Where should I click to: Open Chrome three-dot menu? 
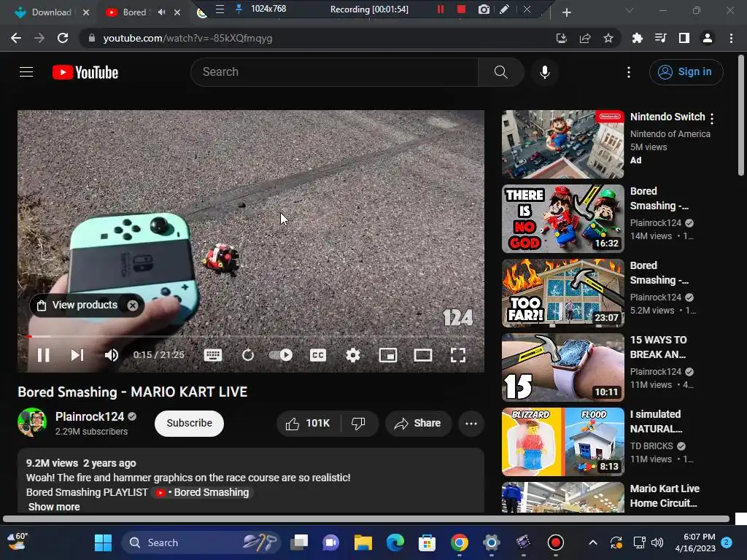coord(731,38)
